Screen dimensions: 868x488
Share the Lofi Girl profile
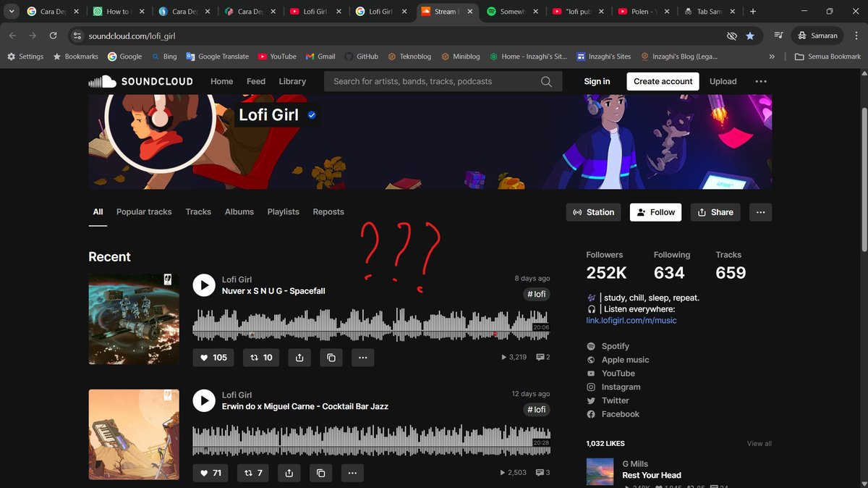(x=715, y=212)
